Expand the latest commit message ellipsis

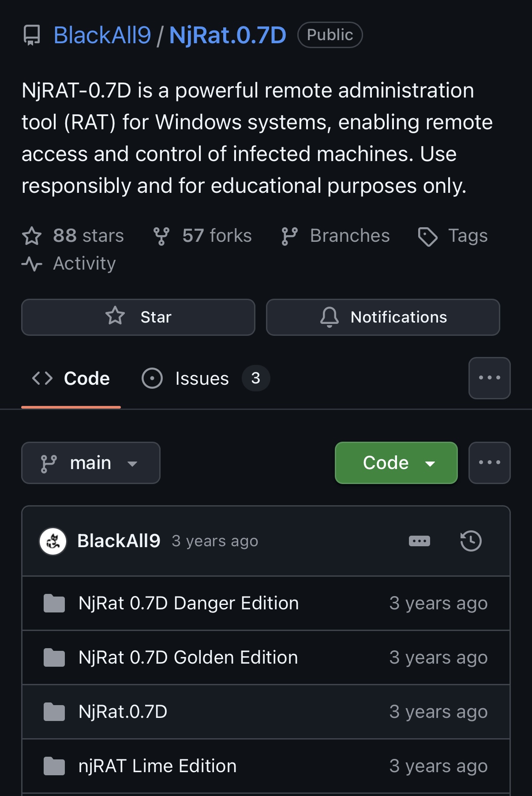(419, 541)
